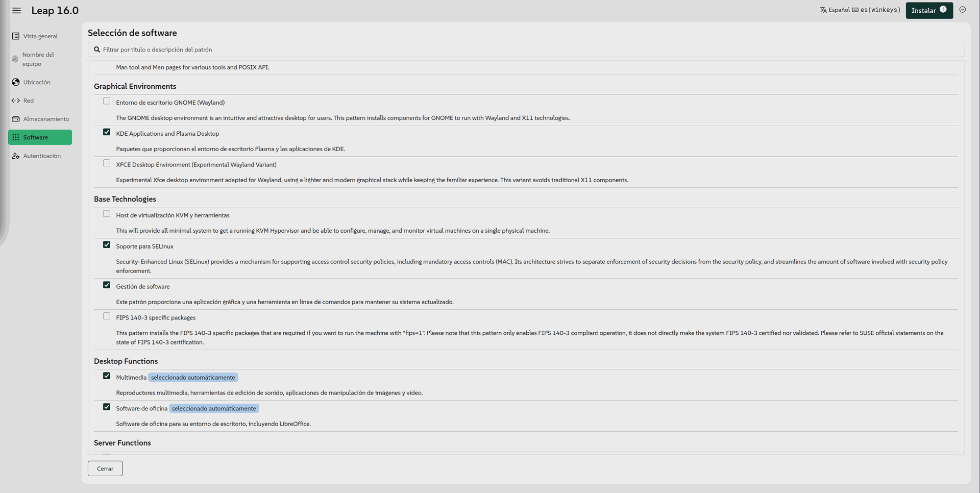Uncheck KDE Applications and Plasma Desktop
The width and height of the screenshot is (980, 493).
tap(107, 132)
